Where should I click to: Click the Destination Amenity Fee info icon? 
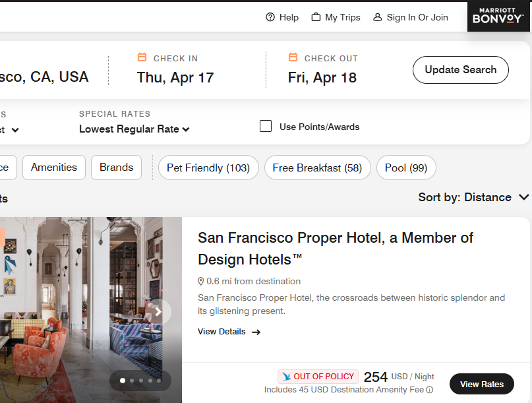[430, 390]
